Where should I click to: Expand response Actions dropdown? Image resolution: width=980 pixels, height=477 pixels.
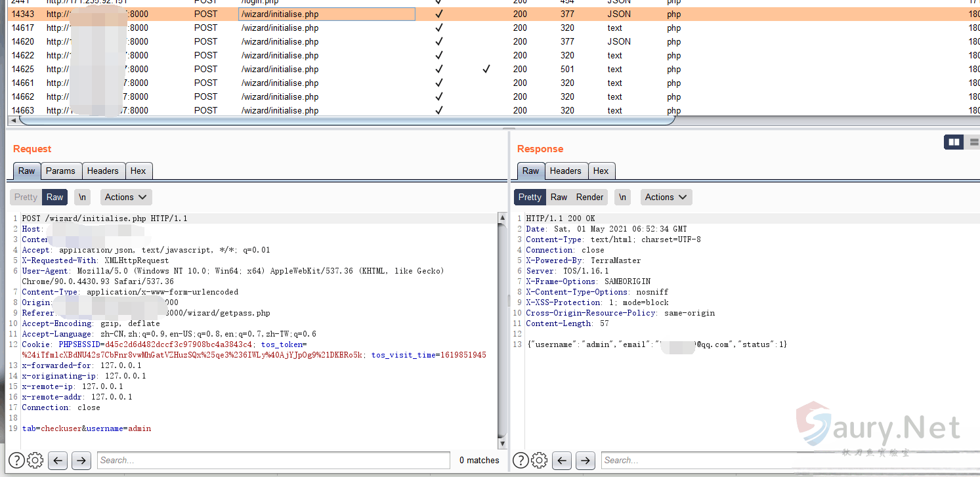pyautogui.click(x=666, y=197)
